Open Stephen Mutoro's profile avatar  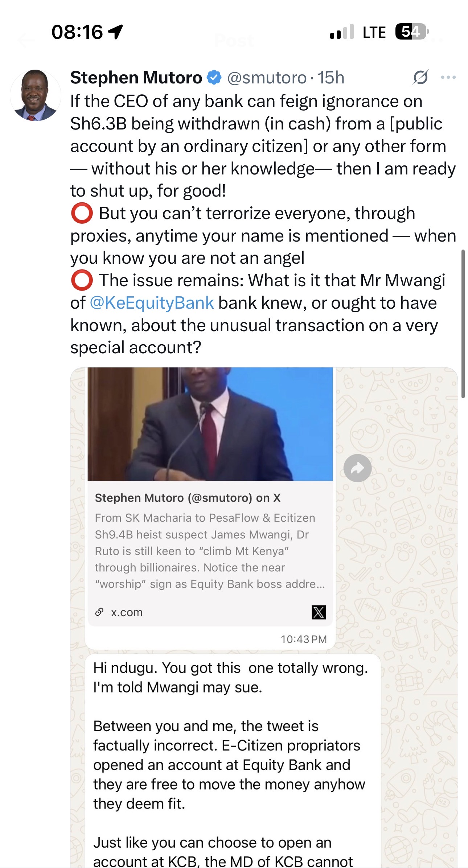36,95
